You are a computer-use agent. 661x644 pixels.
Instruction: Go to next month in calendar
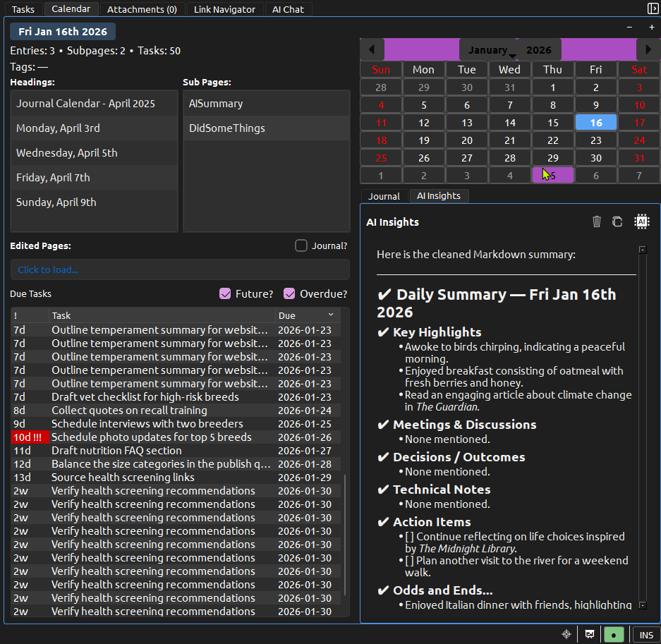pyautogui.click(x=648, y=49)
